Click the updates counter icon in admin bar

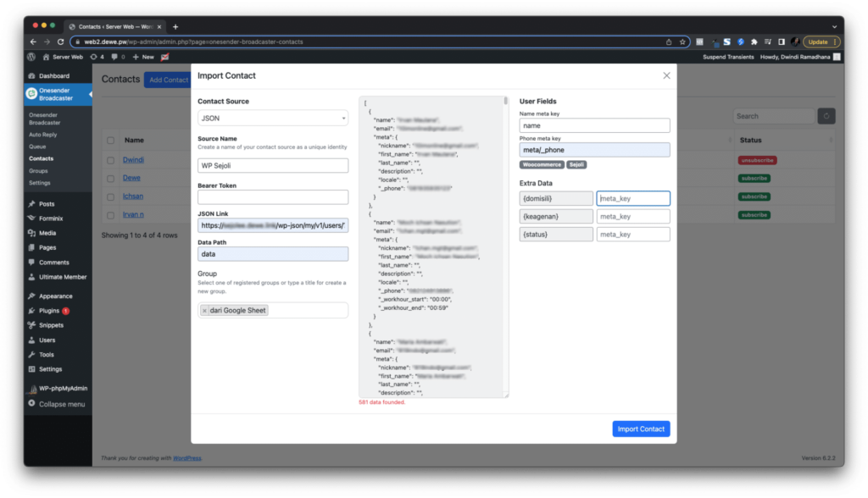click(x=97, y=57)
